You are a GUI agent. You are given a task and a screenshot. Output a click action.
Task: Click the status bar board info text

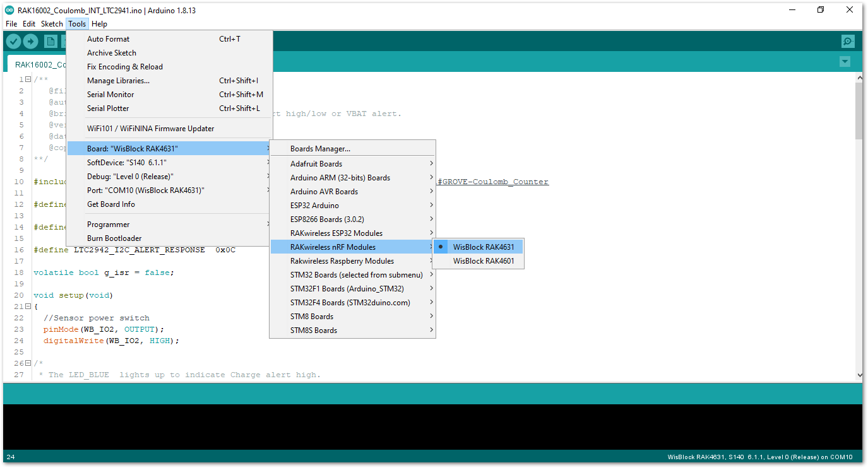coord(760,457)
